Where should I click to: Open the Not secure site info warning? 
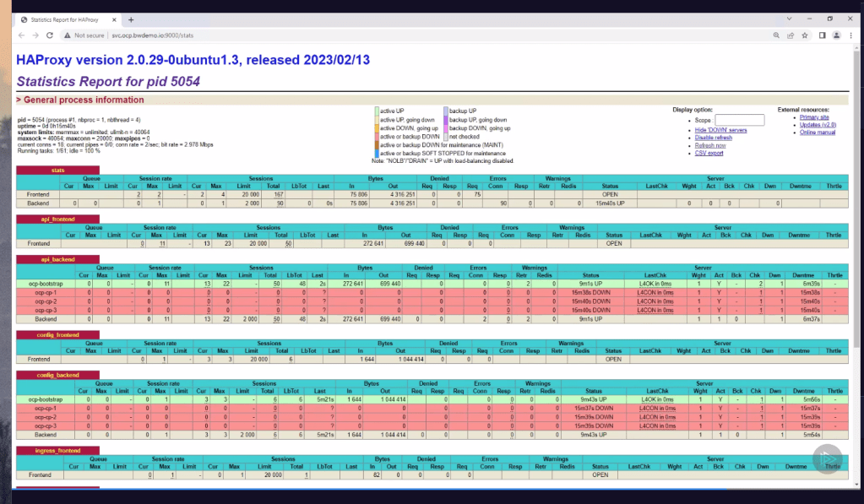pos(84,35)
